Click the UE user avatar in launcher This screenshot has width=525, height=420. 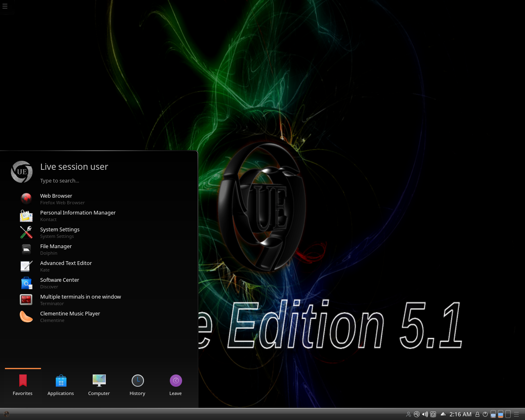coord(22,172)
